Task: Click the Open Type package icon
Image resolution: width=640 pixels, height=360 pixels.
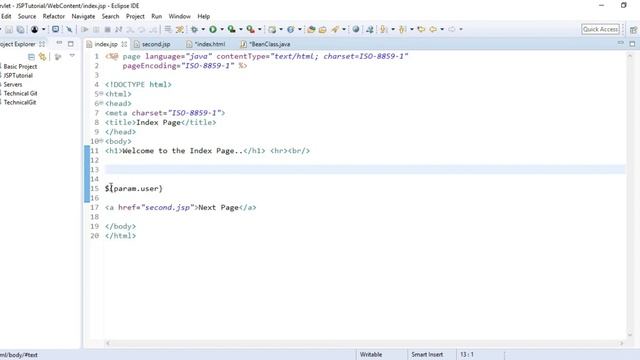Action: [311, 29]
